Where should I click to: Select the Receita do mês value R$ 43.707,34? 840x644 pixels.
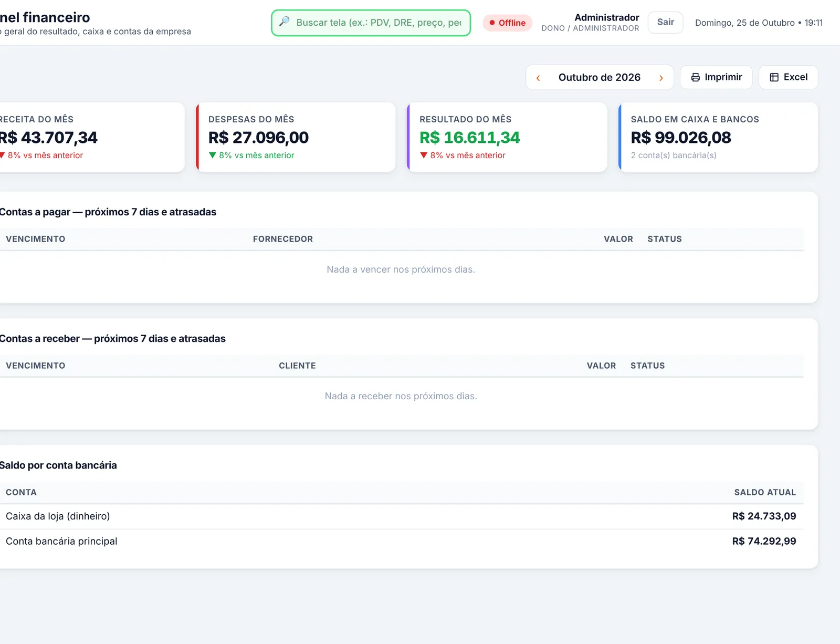click(x=48, y=138)
